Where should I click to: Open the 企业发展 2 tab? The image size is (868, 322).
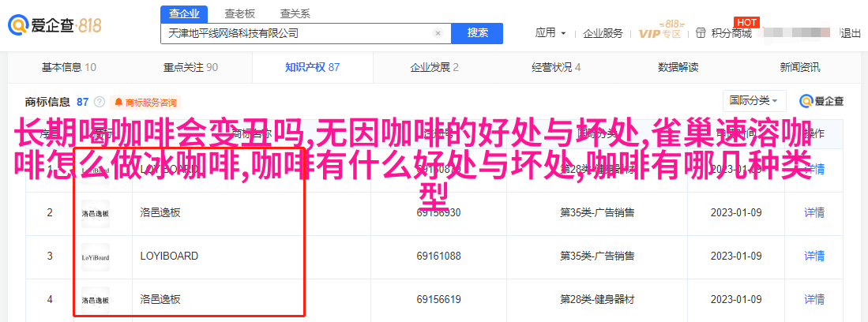434,68
